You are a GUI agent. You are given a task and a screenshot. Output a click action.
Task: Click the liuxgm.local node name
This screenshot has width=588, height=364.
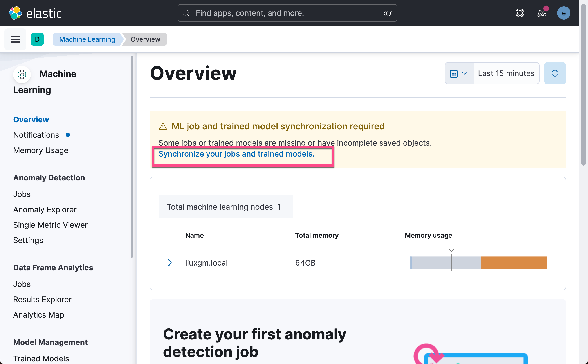(206, 263)
